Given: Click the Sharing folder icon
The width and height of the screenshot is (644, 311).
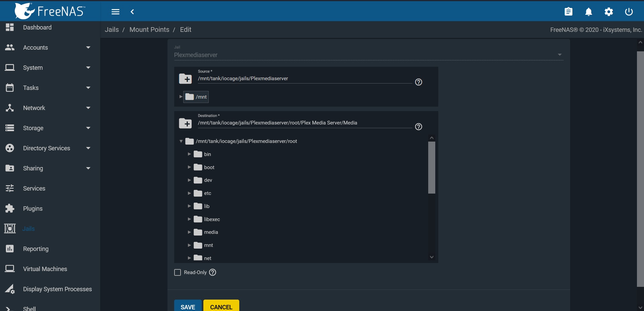Looking at the screenshot, I should tap(10, 168).
